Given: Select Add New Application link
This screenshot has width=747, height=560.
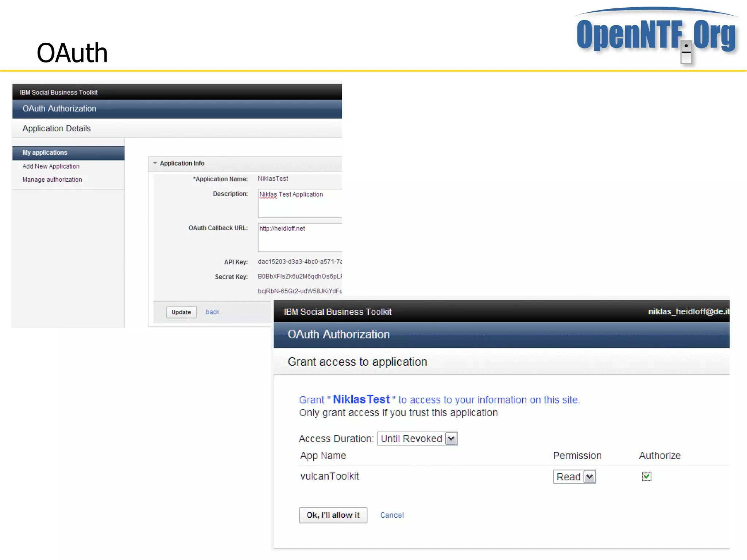Looking at the screenshot, I should [x=51, y=166].
